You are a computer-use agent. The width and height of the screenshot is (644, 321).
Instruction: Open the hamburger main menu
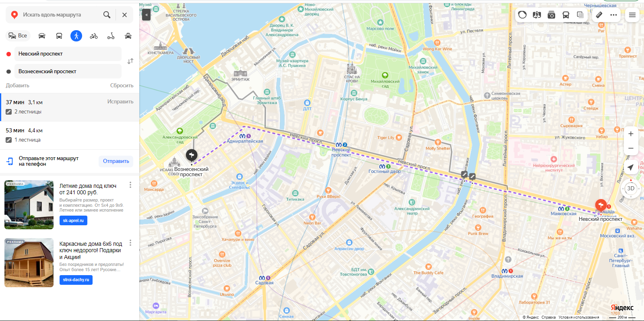(632, 15)
